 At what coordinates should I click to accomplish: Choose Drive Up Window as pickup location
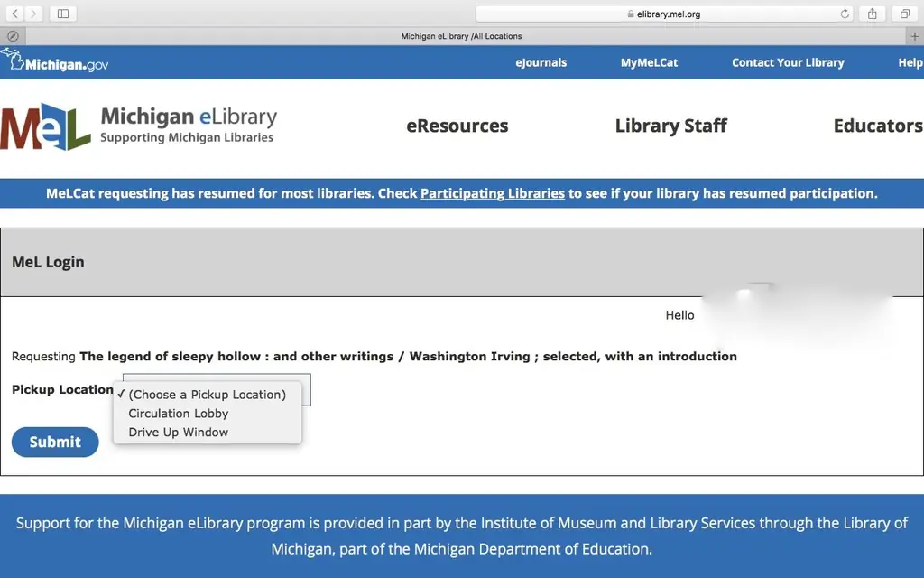tap(208, 433)
